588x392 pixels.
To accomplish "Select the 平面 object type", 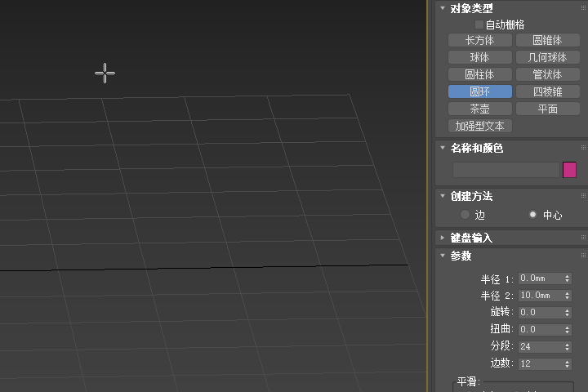I will point(548,109).
